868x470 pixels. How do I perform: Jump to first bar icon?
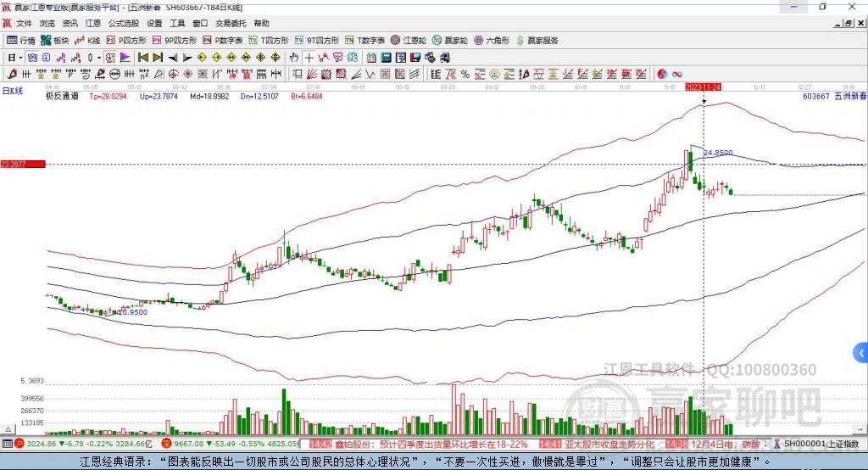click(x=142, y=58)
